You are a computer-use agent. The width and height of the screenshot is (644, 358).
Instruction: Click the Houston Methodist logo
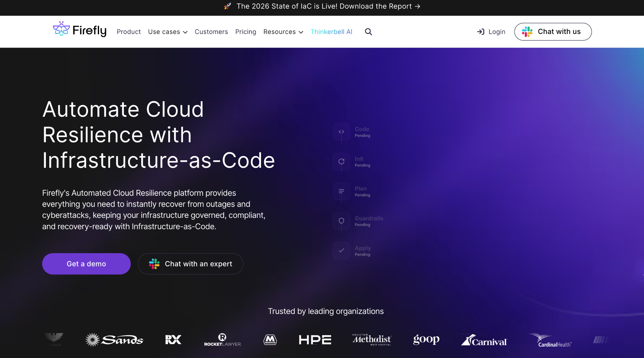pos(372,340)
